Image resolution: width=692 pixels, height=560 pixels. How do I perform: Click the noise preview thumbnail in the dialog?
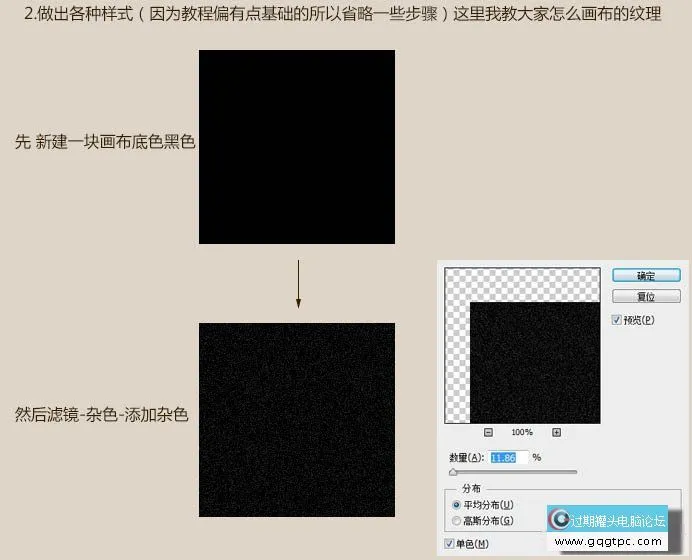point(523,346)
